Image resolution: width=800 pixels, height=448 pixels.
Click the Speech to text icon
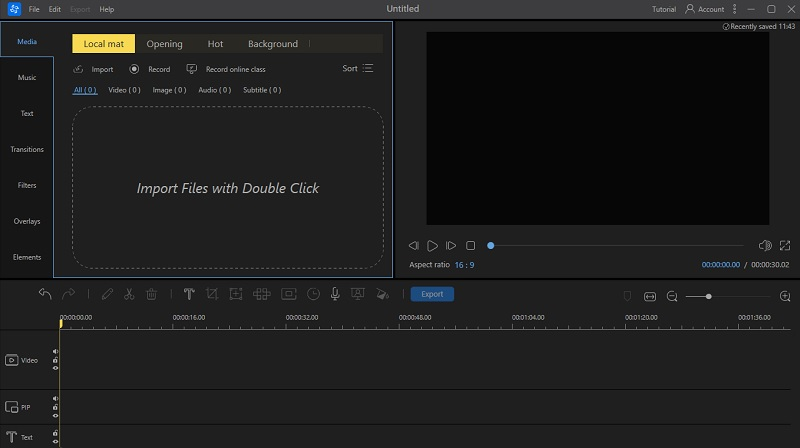(x=383, y=294)
